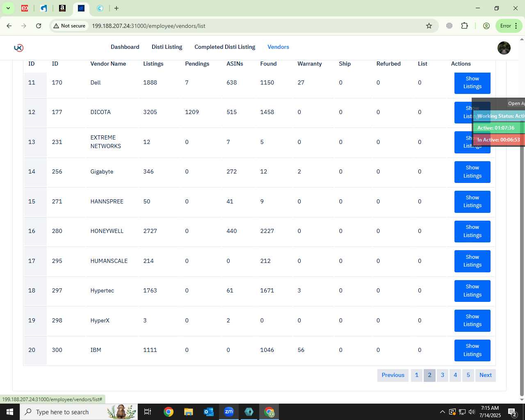This screenshot has height=420, width=525.
Task: Show Listings for HONEYWELL
Action: point(472,231)
